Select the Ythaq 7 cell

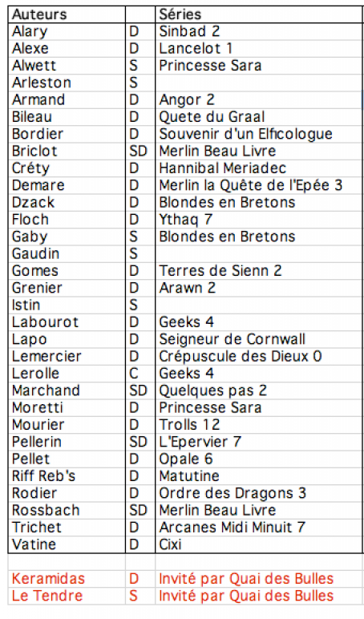pyautogui.click(x=259, y=220)
